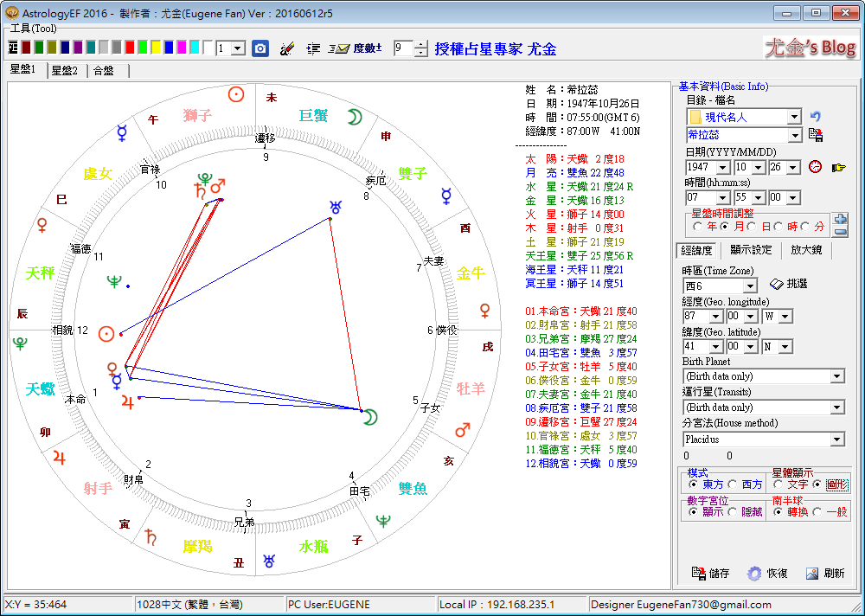
Task: Open the Placidus house method dropdown
Action: point(837,440)
